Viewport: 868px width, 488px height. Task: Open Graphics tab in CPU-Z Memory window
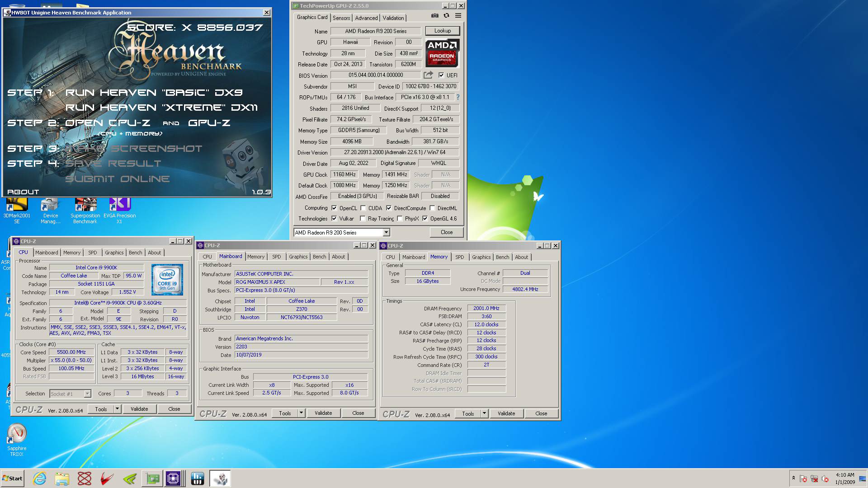481,257
